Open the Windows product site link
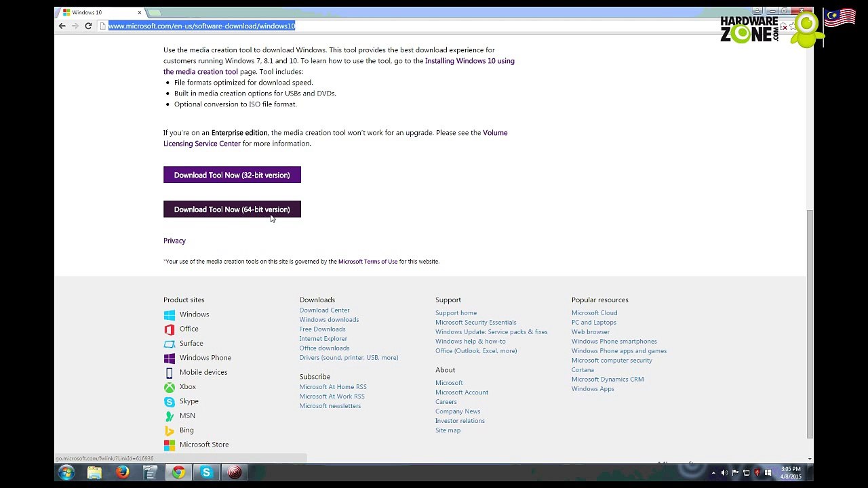This screenshot has height=488, width=868. click(194, 314)
